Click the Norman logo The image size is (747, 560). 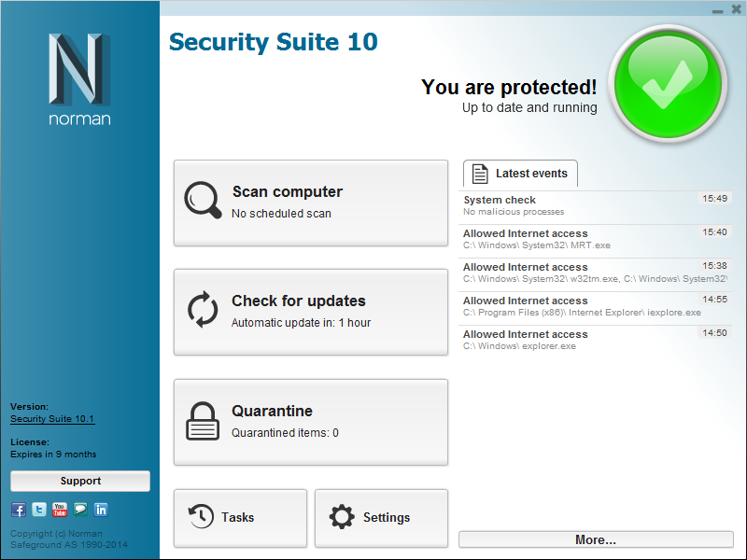coord(79,78)
